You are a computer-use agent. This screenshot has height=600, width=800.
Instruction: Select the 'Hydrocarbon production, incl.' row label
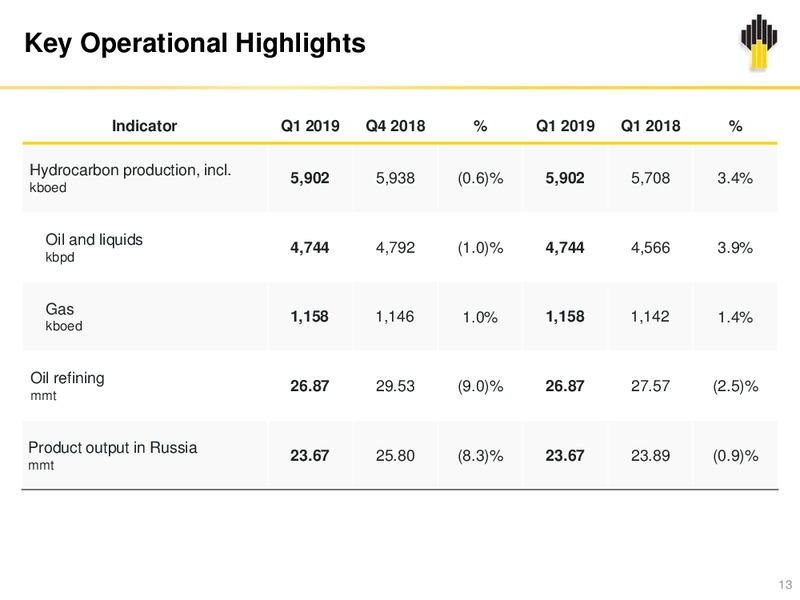130,170
